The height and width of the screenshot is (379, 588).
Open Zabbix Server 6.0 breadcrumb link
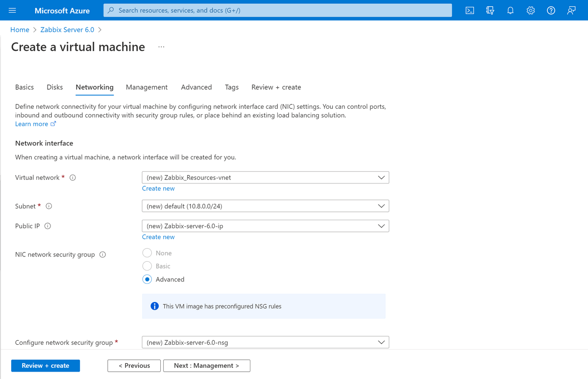[x=67, y=30]
